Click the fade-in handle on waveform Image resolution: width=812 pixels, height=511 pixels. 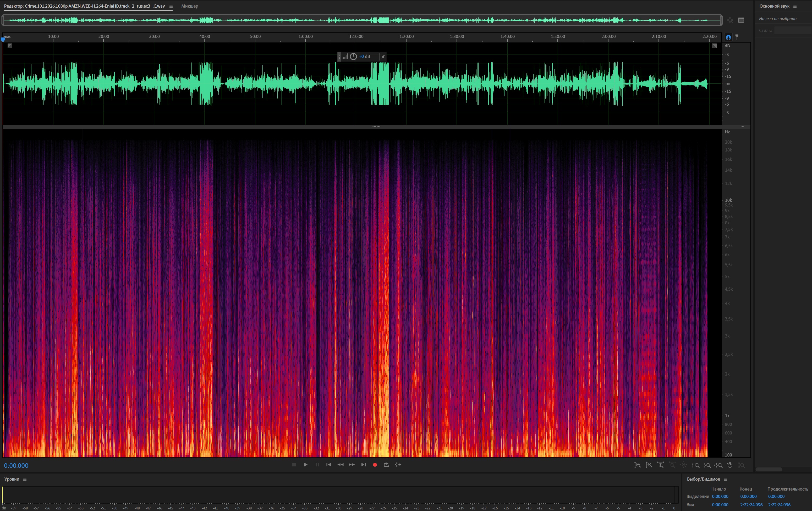tap(10, 46)
